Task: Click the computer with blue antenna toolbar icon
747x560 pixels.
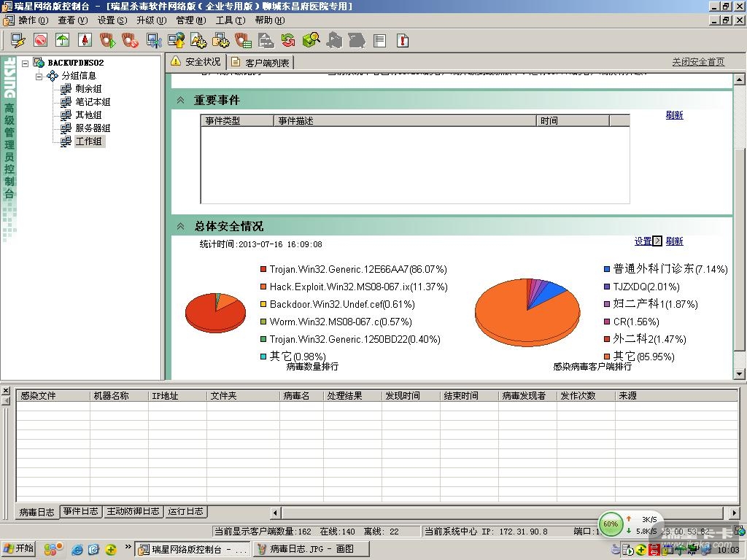Action: pyautogui.click(x=154, y=41)
